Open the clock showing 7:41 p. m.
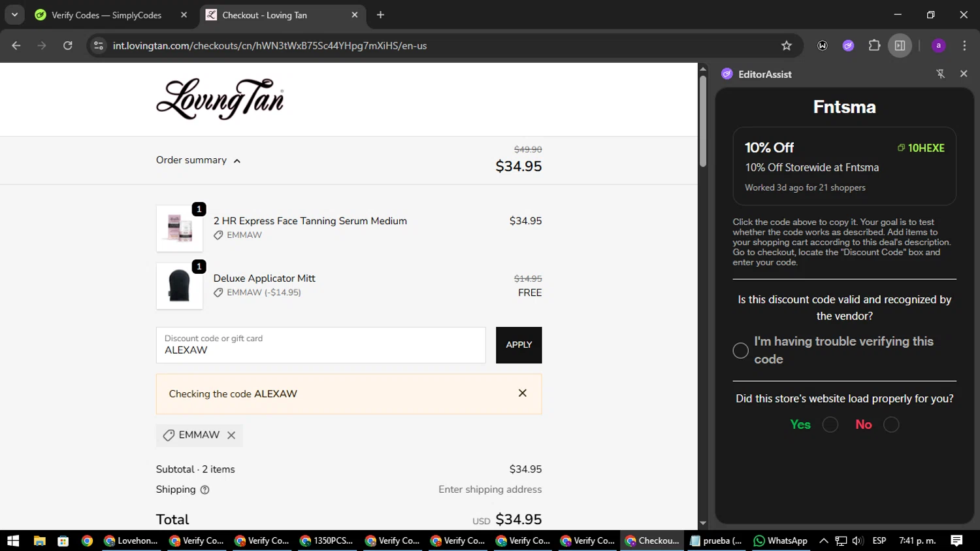Viewport: 980px width, 551px height. tap(917, 541)
